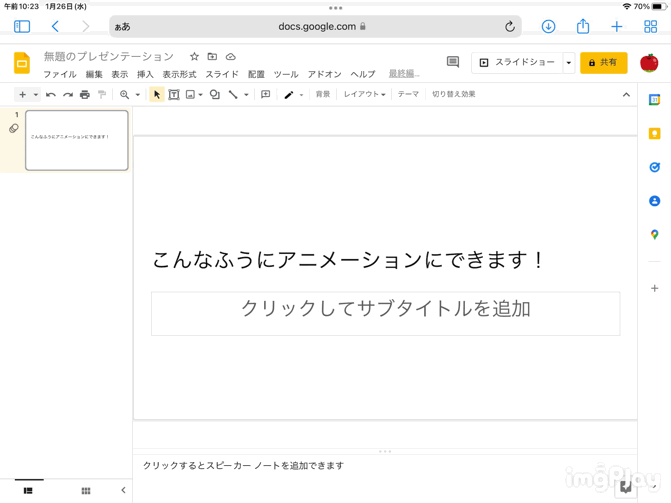The height and width of the screenshot is (503, 671).
Task: Undo the last action
Action: [51, 95]
